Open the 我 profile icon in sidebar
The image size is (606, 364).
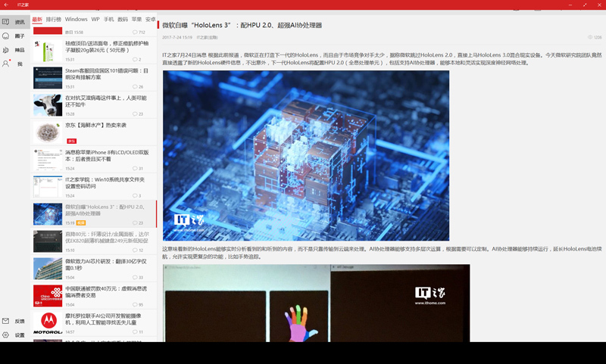[x=6, y=64]
